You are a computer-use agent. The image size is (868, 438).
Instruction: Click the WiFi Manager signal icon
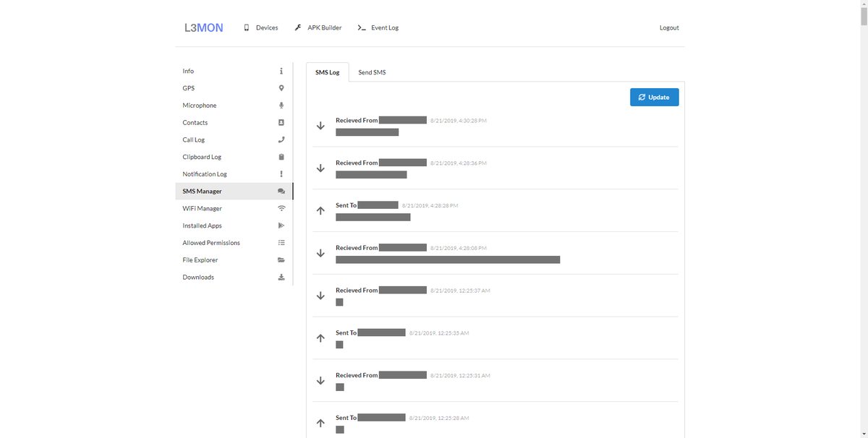(x=281, y=208)
